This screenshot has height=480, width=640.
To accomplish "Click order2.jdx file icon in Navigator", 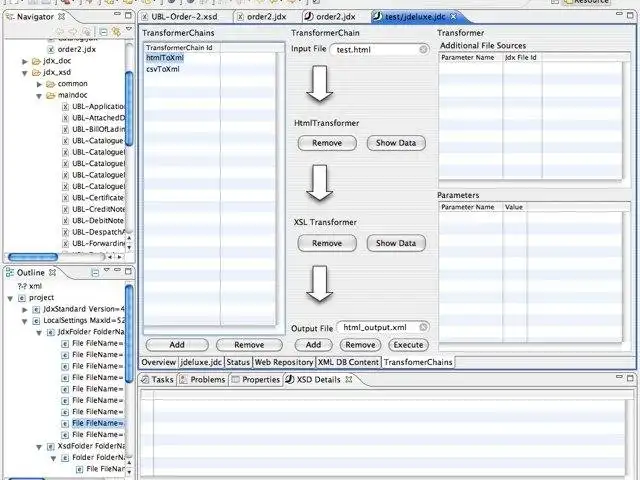I will click(x=51, y=49).
